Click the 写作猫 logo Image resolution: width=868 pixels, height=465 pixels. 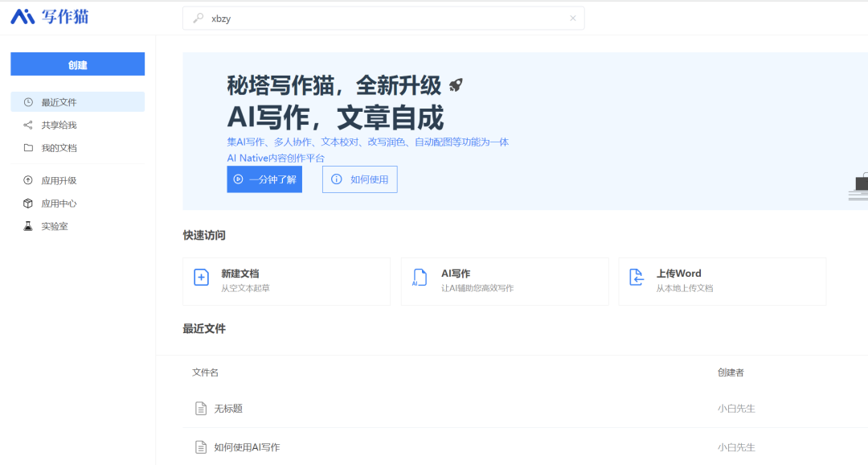click(50, 17)
